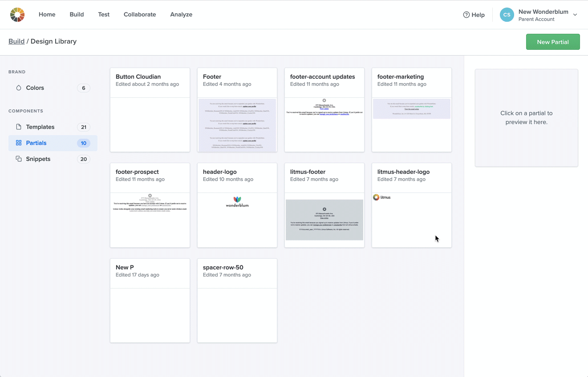Expand the New Wonderblum account dropdown chevron

point(575,15)
